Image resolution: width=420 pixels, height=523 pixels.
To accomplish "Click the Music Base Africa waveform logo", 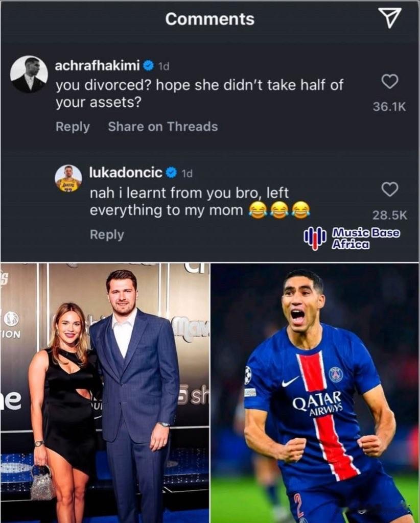I will [x=315, y=238].
